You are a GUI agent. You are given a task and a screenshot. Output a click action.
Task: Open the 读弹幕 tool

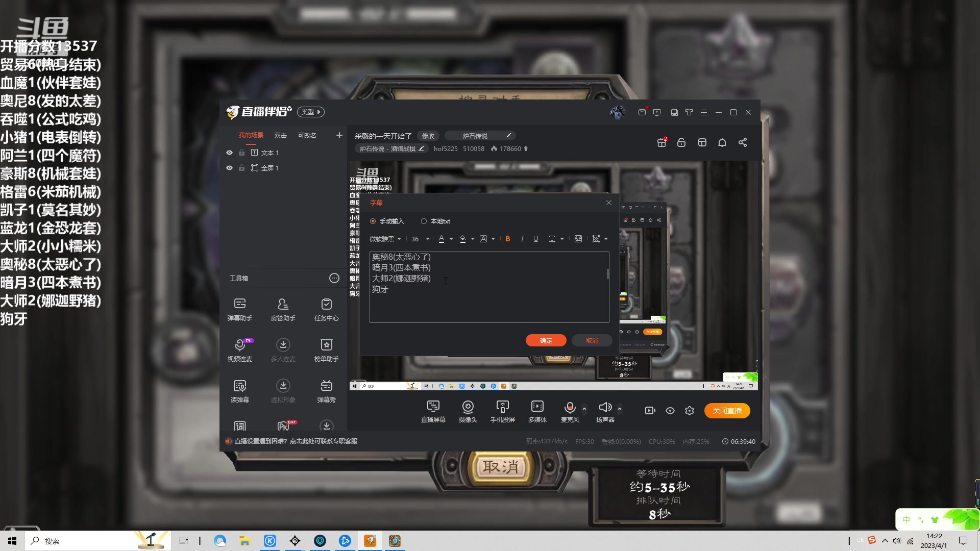point(239,391)
